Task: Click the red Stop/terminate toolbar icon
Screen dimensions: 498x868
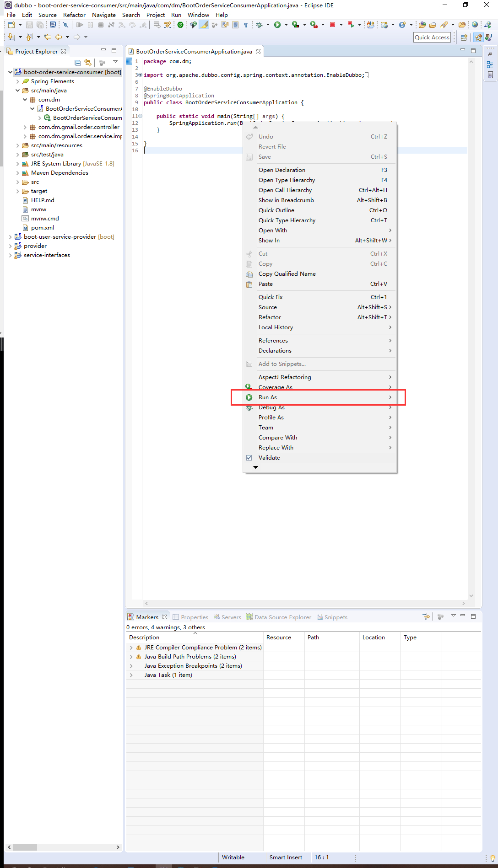Action: (x=332, y=25)
